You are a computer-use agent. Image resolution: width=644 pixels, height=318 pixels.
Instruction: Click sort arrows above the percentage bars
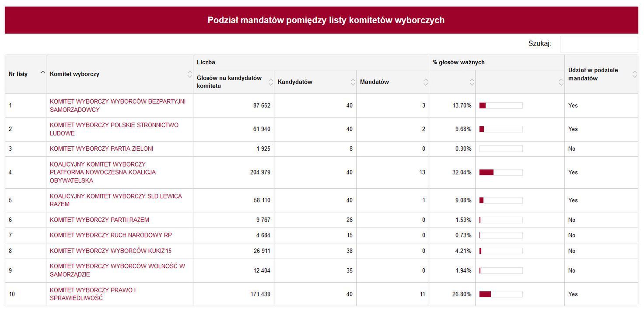[561, 82]
